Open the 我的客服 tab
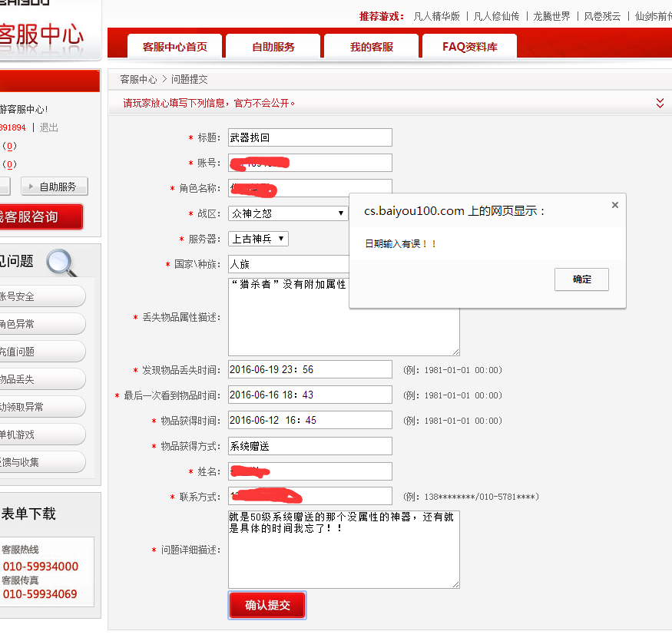 (371, 47)
